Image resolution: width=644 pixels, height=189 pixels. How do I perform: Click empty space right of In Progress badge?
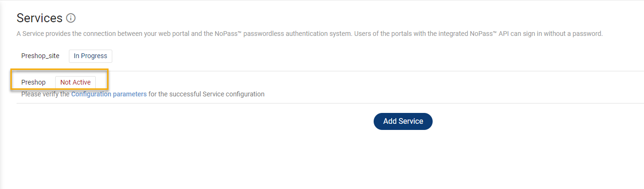[330, 56]
